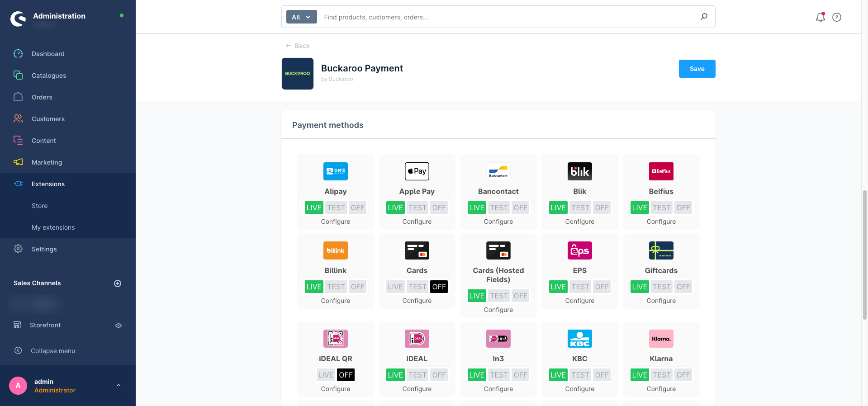Save the Buckaroo Payment settings
The image size is (868, 406).
click(x=697, y=69)
